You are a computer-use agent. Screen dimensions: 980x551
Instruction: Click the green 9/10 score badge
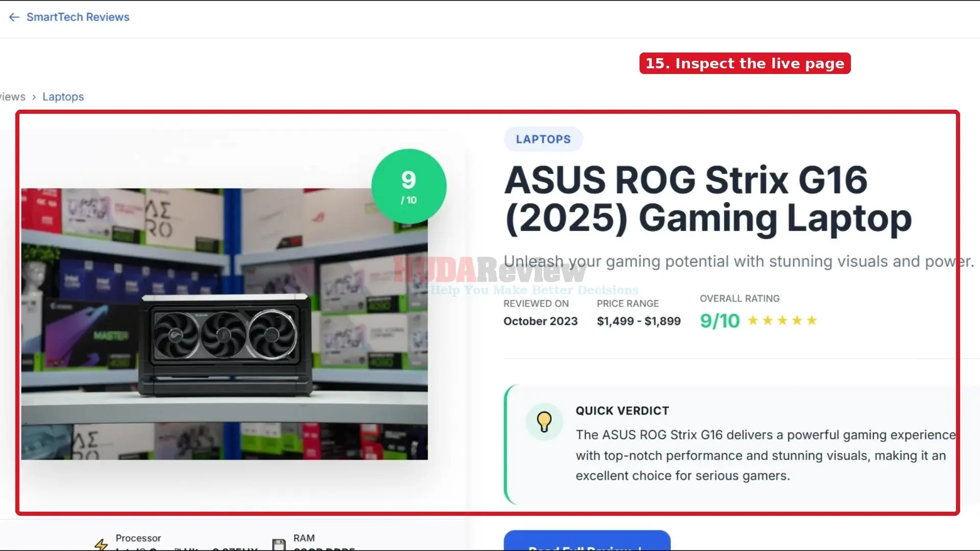(x=408, y=187)
